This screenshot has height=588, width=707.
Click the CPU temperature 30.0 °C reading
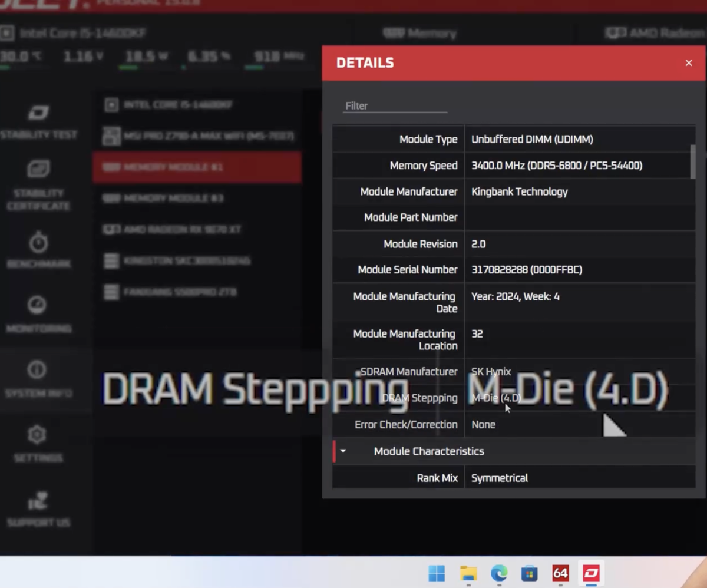(x=21, y=57)
